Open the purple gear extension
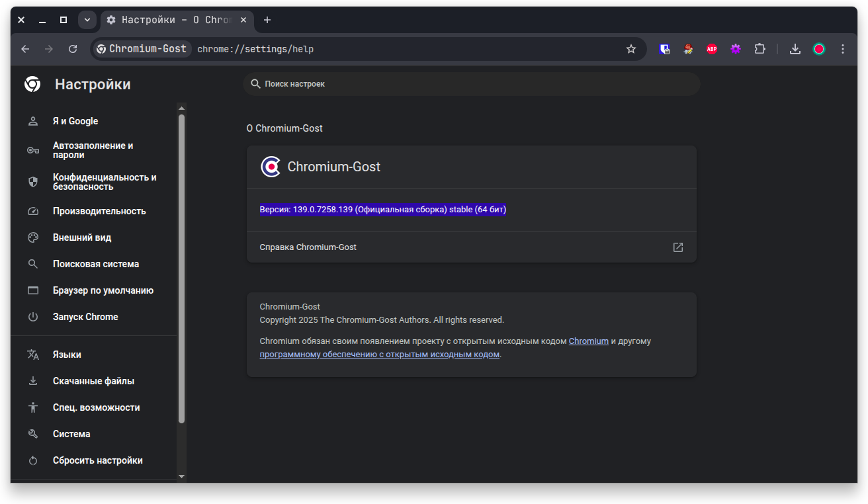The image size is (868, 504). pyautogui.click(x=736, y=49)
